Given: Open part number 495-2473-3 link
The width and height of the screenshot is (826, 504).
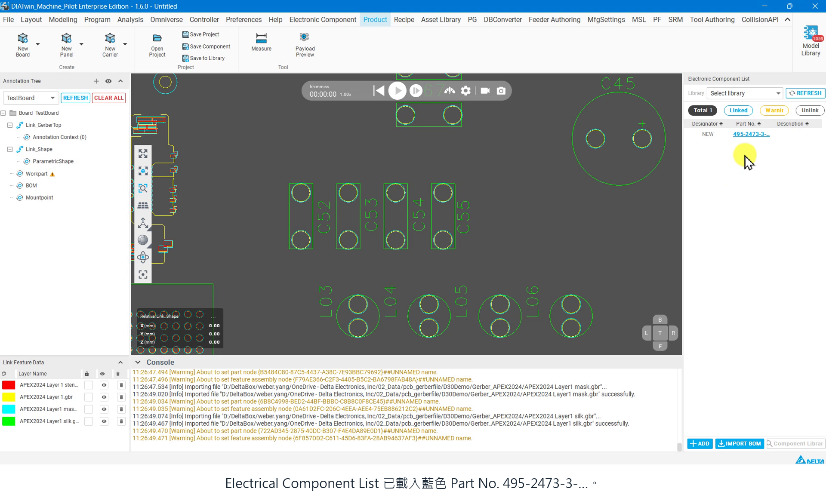Looking at the screenshot, I should pyautogui.click(x=751, y=134).
